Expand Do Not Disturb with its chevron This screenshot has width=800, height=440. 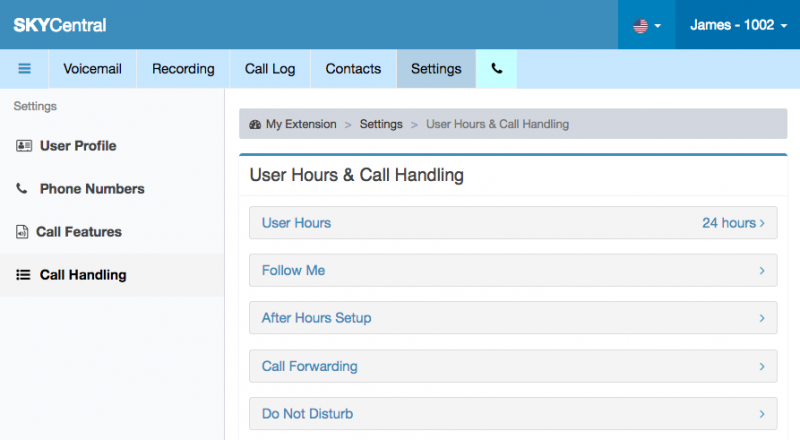[762, 414]
